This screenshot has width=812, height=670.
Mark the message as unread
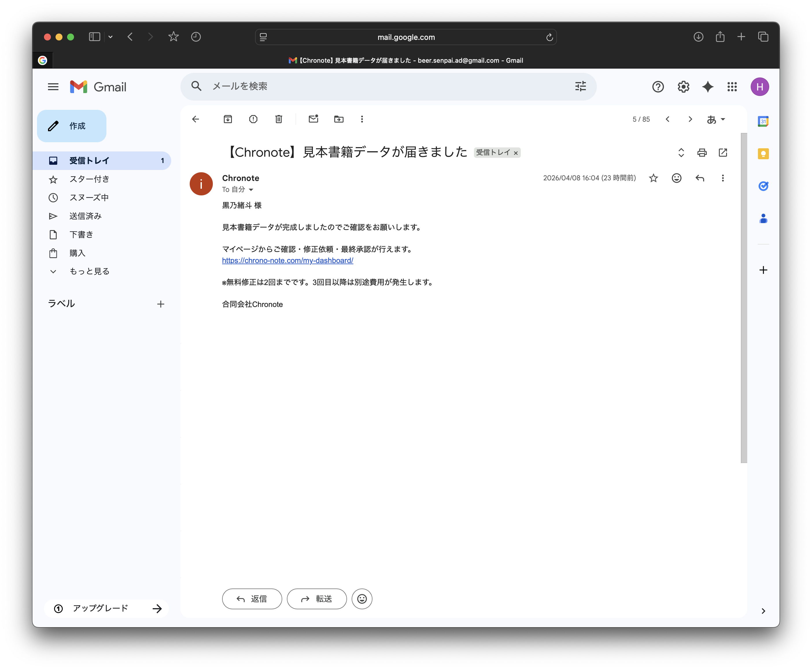pyautogui.click(x=313, y=119)
